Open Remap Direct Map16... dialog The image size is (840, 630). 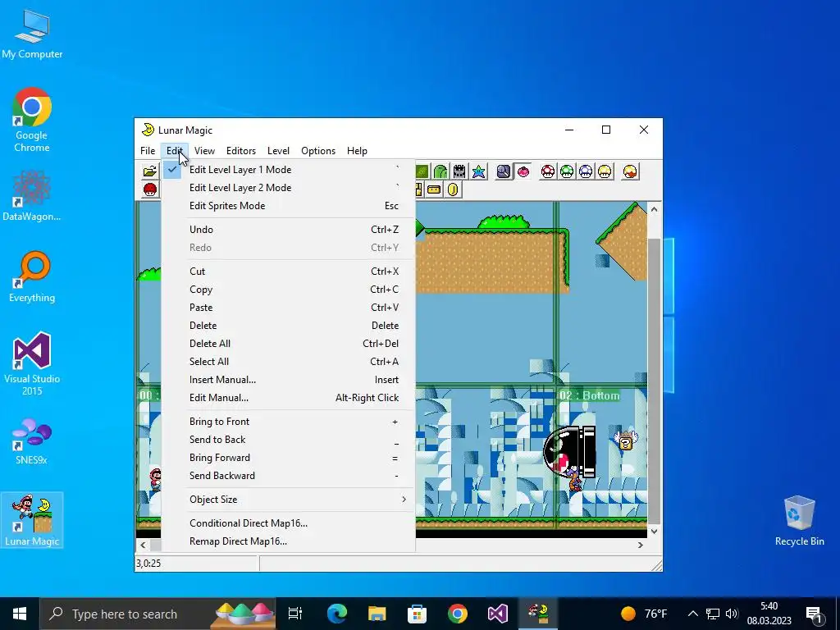[x=288, y=541]
